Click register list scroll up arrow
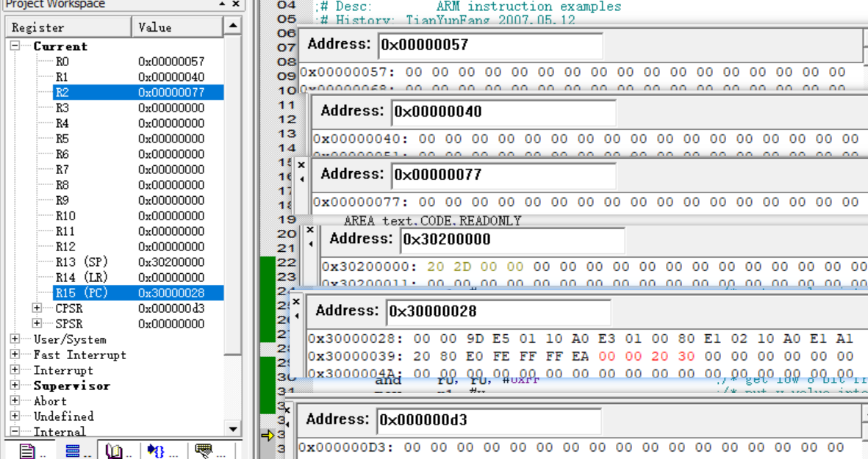The image size is (868, 459). (233, 26)
